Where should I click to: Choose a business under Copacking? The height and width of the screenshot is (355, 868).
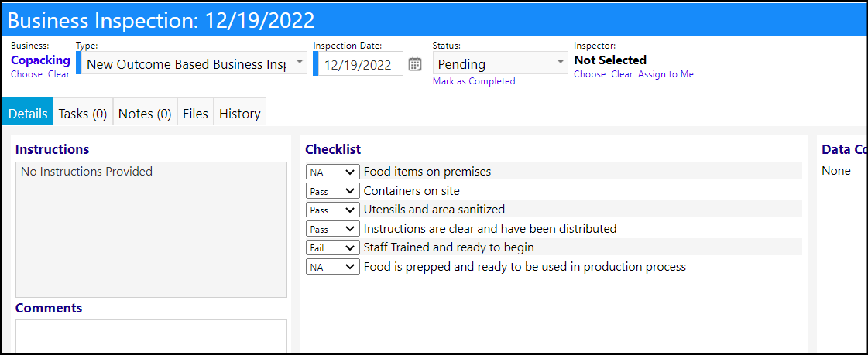[26, 74]
